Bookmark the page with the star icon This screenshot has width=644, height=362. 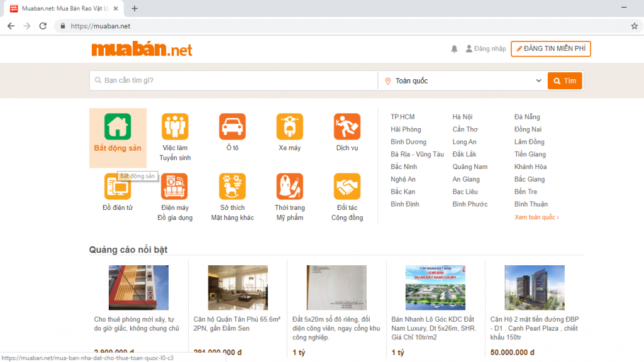pos(633,26)
